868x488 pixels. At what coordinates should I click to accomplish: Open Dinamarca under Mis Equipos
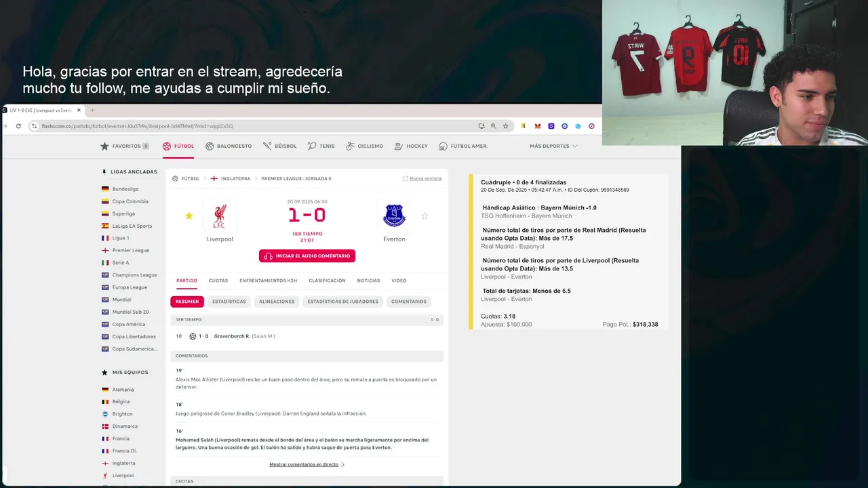point(125,426)
